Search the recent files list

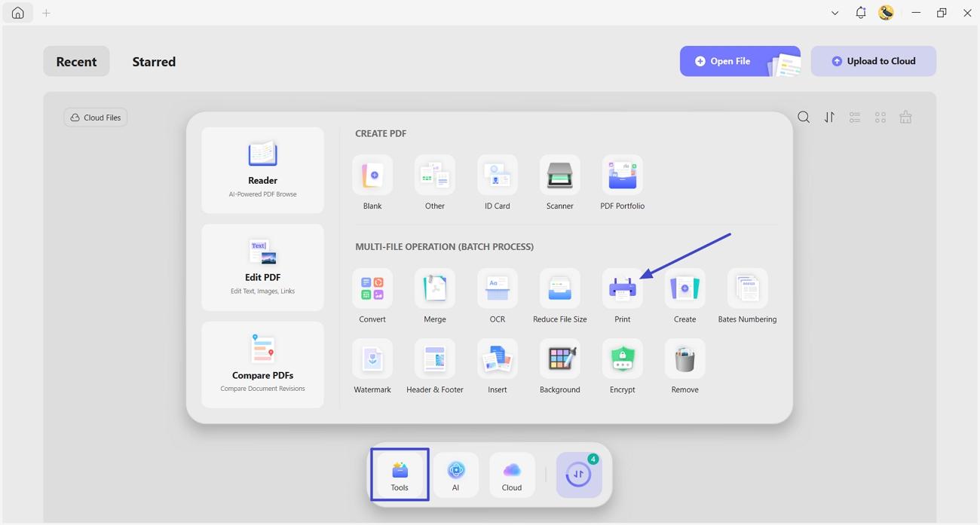pyautogui.click(x=804, y=118)
